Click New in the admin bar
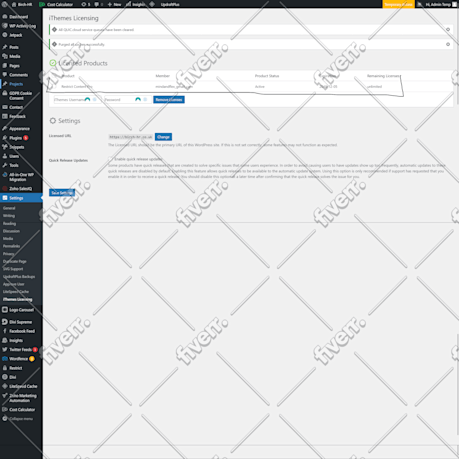Screen dimensions: 459x459 point(114,4)
